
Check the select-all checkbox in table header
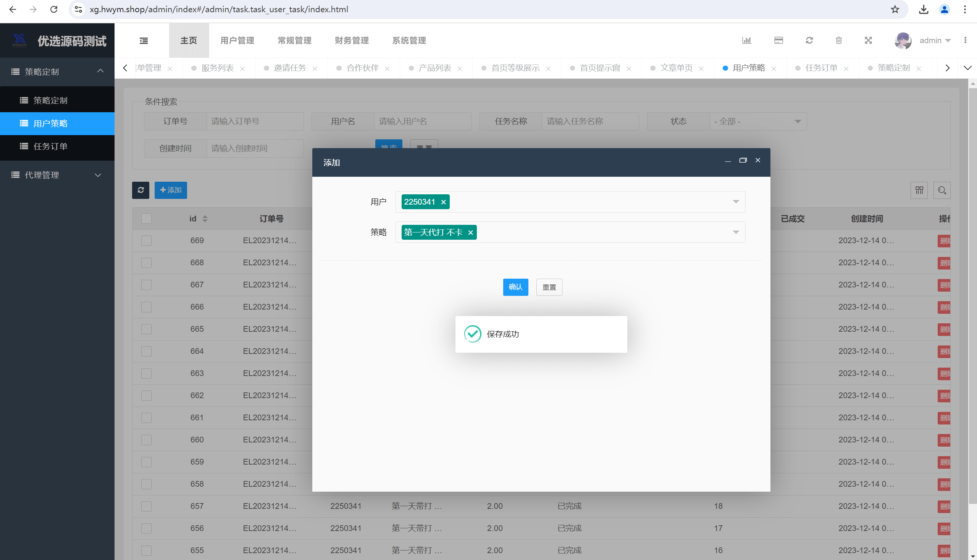click(146, 218)
